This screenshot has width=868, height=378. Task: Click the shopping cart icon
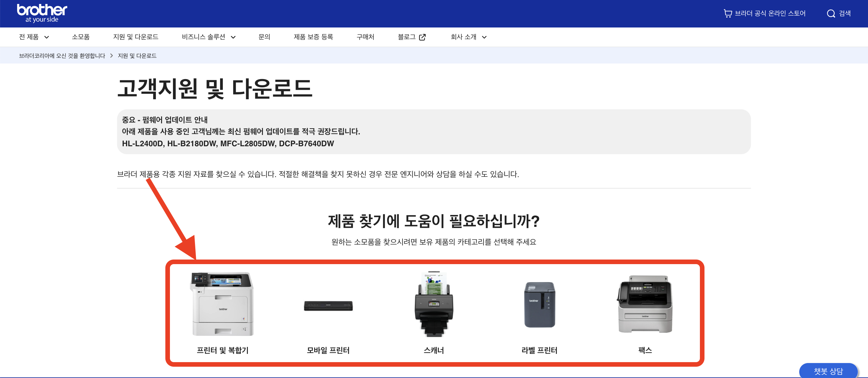(x=728, y=13)
